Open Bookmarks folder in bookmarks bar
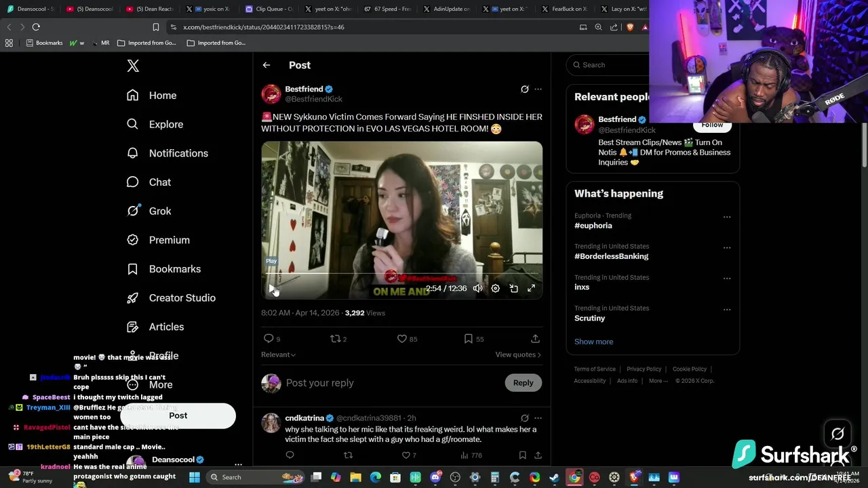This screenshot has height=488, width=868. [x=44, y=43]
